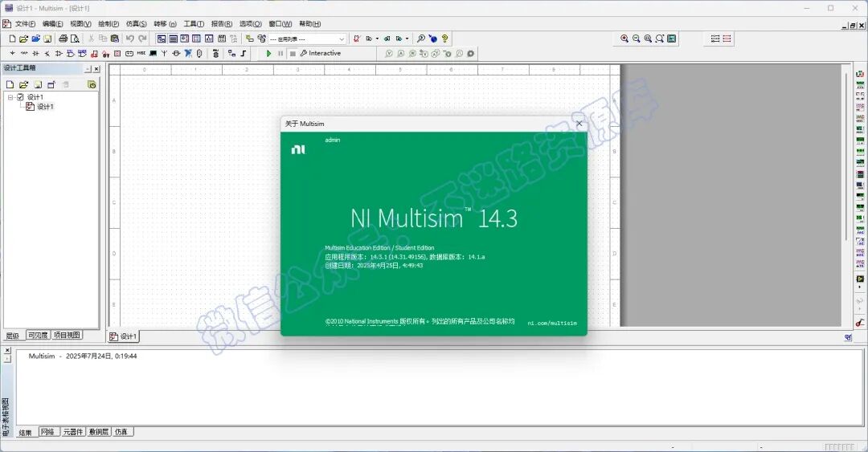Open the 工具(T) menu
The width and height of the screenshot is (868, 452).
194,24
